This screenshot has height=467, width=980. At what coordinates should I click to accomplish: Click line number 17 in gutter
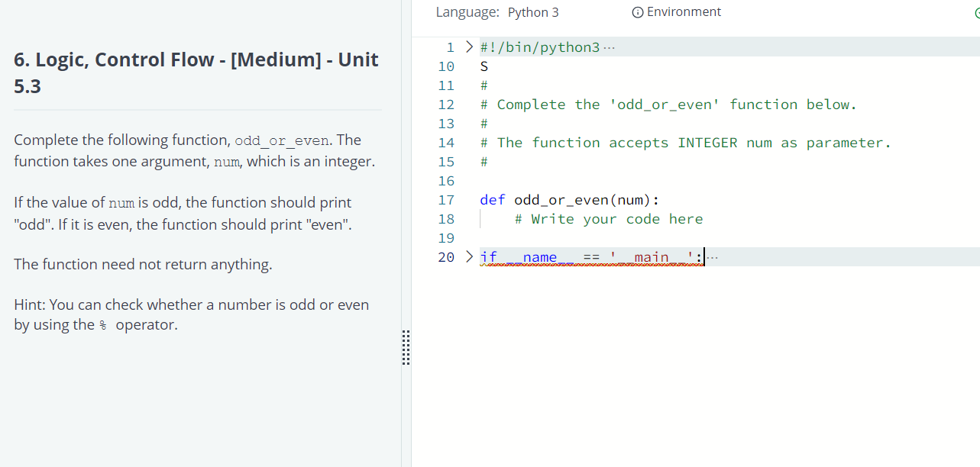[x=446, y=201]
